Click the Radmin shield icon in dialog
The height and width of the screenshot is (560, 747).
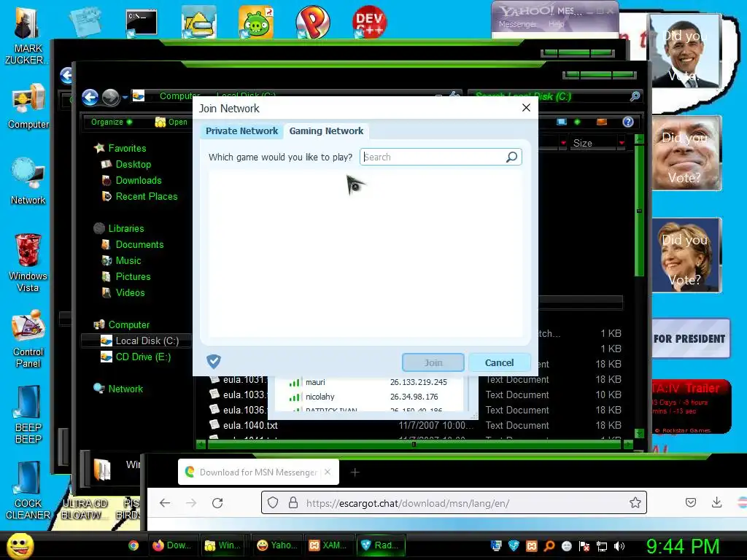point(214,362)
